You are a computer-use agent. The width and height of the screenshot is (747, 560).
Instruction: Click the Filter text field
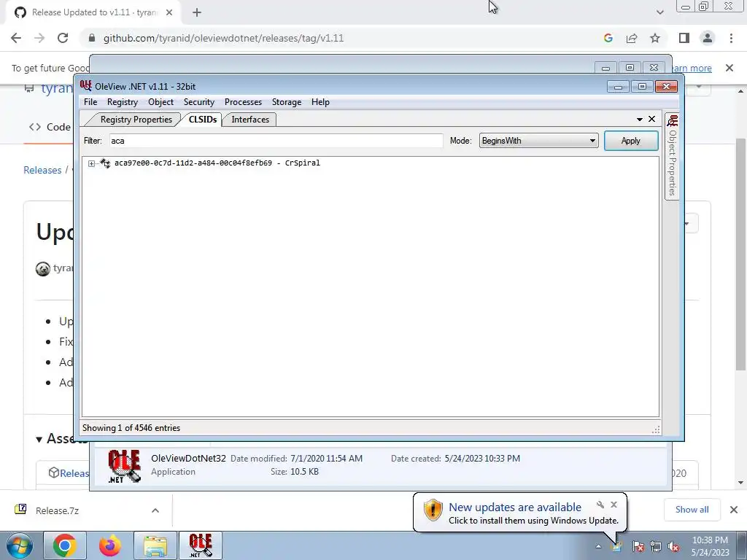click(x=276, y=141)
